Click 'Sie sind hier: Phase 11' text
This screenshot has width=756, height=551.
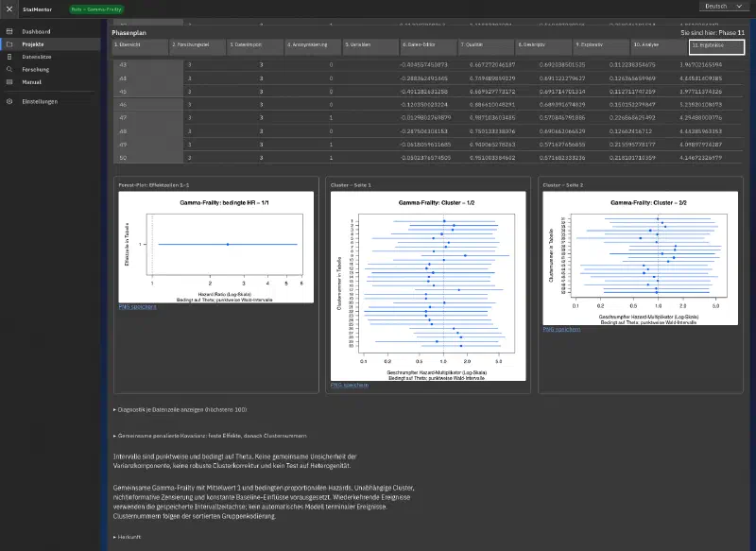pyautogui.click(x=713, y=33)
